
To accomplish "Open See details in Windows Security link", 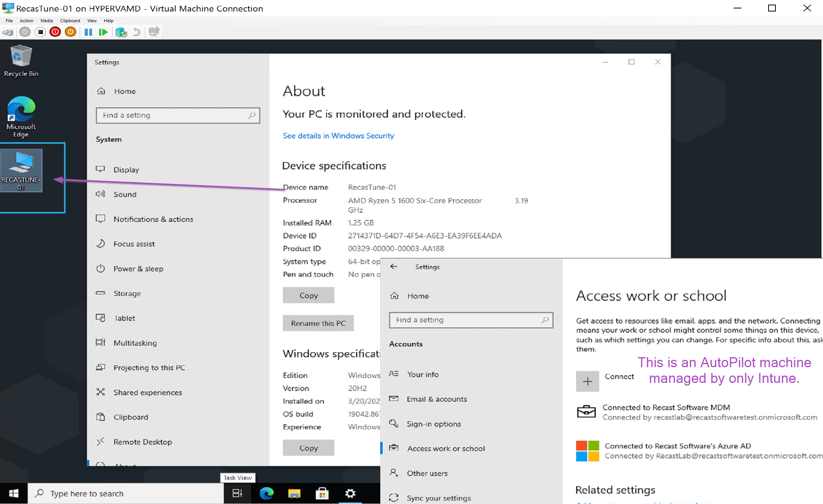I will (x=338, y=136).
